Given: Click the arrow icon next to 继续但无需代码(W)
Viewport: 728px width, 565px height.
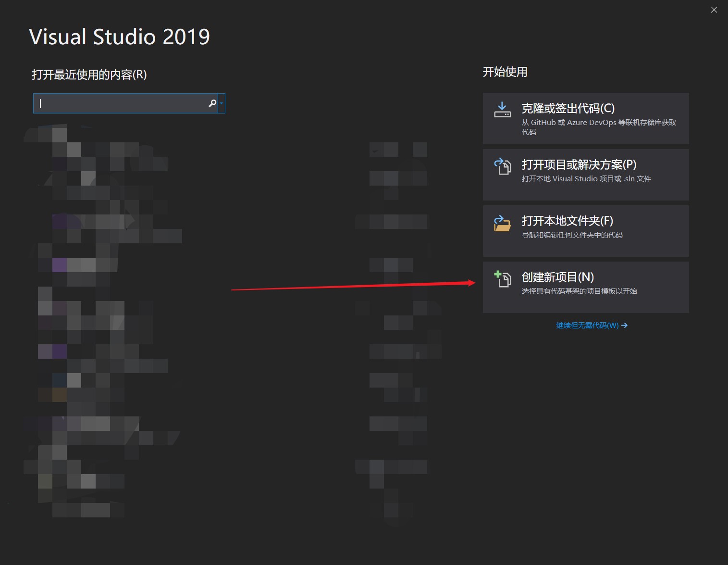Looking at the screenshot, I should (x=625, y=326).
